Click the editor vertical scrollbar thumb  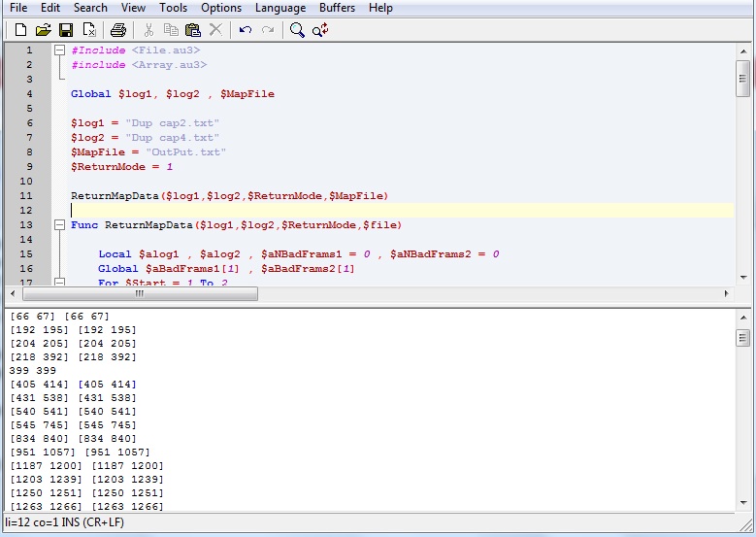(742, 78)
